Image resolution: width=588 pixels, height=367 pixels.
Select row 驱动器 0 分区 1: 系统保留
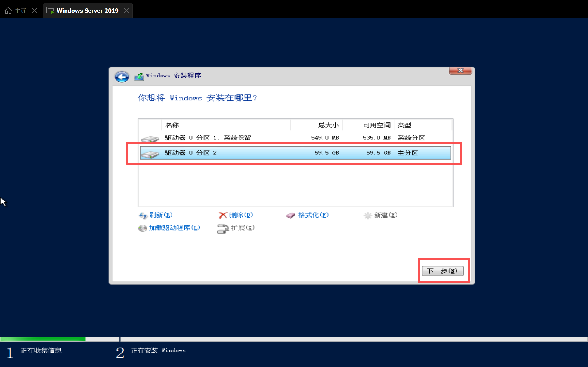[x=295, y=138]
